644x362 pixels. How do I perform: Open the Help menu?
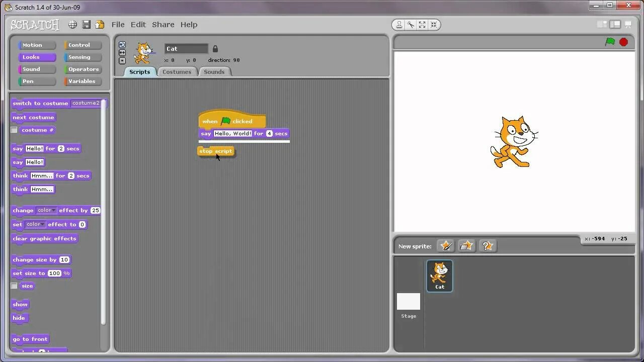189,25
